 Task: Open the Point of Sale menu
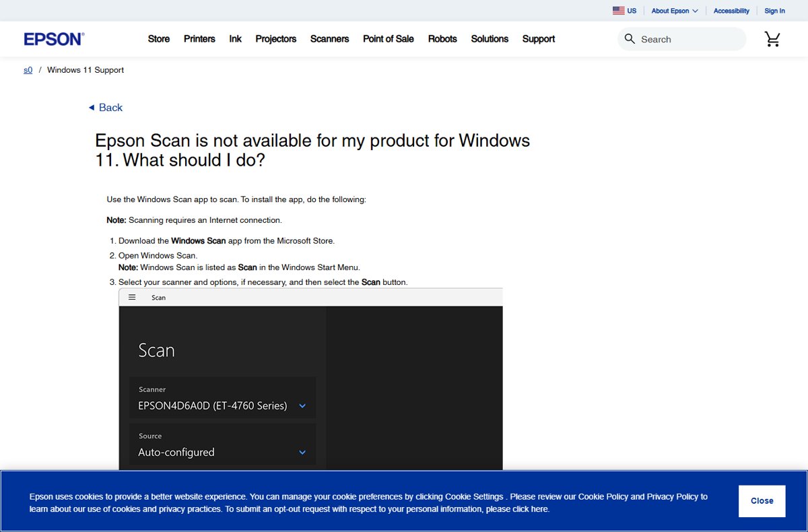tap(389, 39)
